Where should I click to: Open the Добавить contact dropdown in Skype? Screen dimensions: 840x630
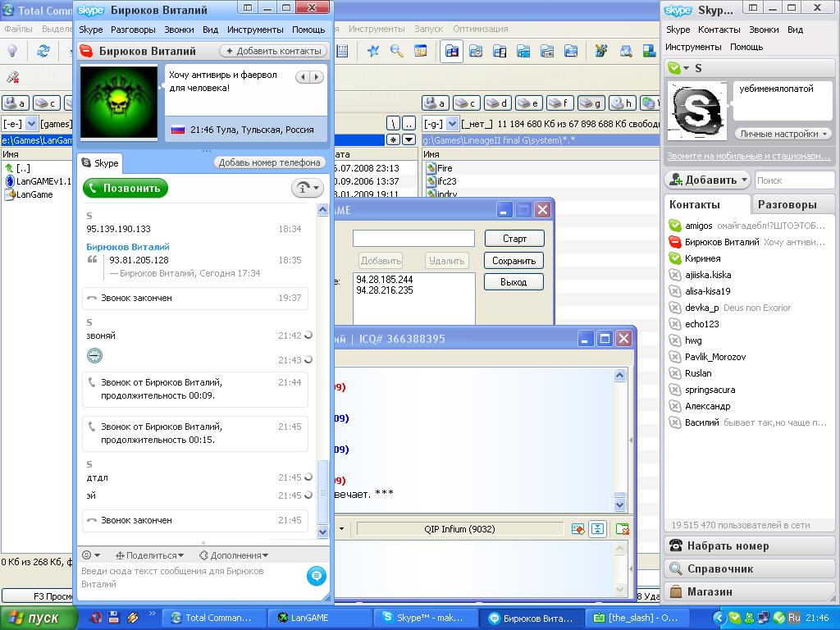[707, 180]
